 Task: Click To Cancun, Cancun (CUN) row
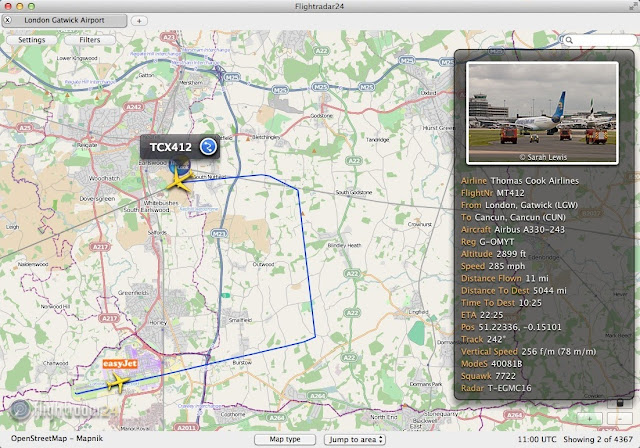coord(513,217)
